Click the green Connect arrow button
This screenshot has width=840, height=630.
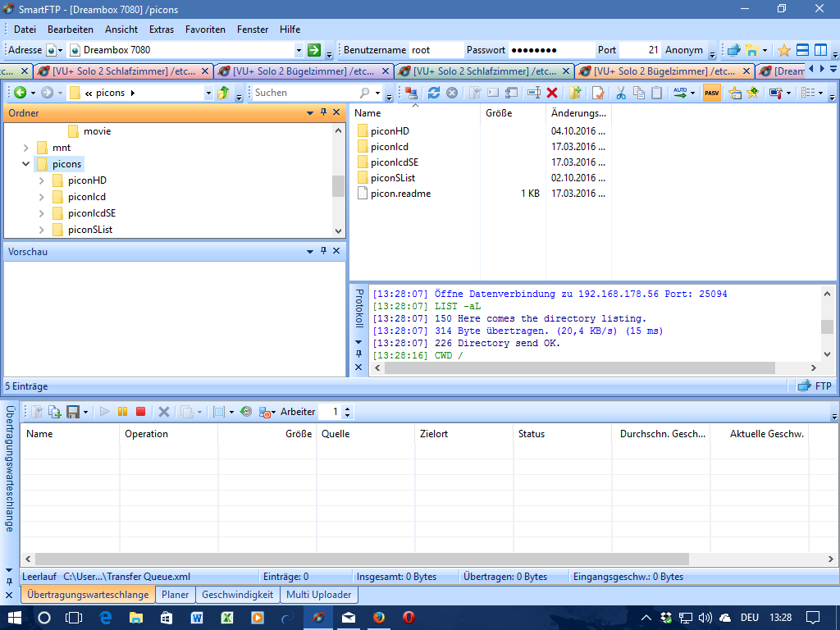pos(313,50)
